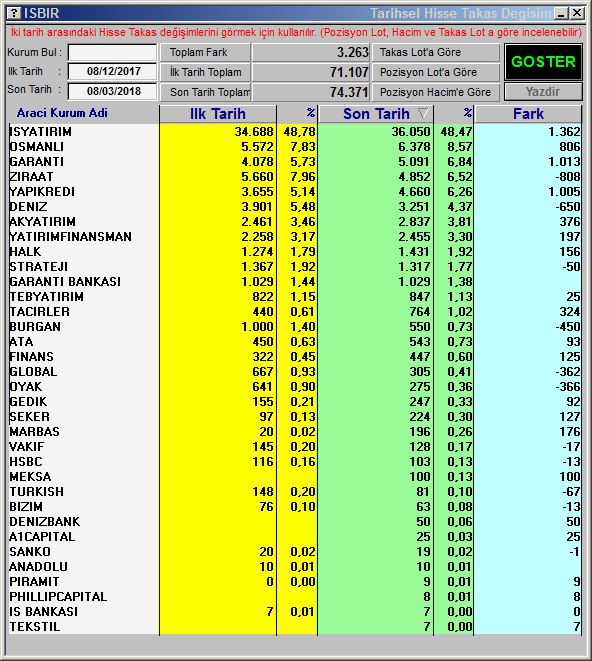
Task: Select the PIRAMIT row name
Action: [34, 582]
